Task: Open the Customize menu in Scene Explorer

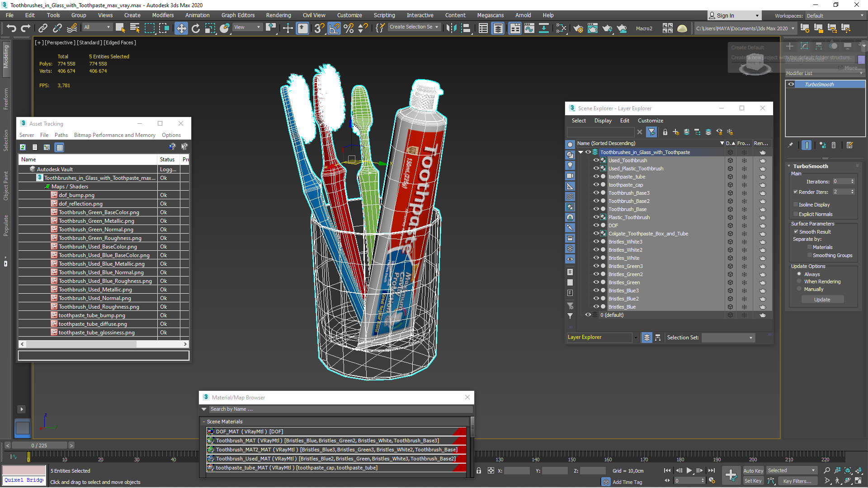Action: point(650,121)
